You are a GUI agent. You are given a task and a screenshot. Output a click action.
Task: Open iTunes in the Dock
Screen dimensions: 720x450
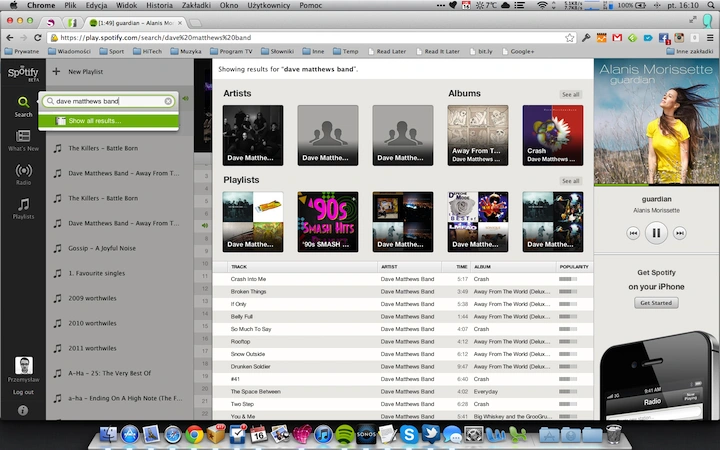(323, 434)
